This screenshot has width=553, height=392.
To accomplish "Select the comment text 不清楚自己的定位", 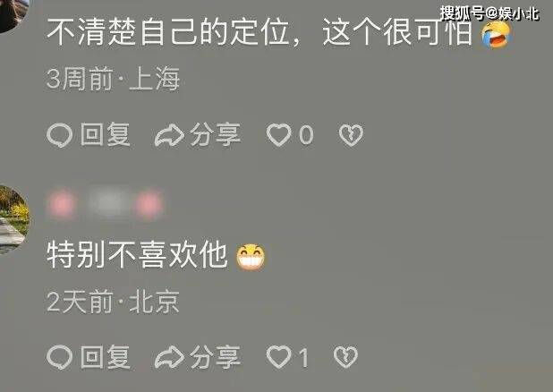I will [x=168, y=31].
